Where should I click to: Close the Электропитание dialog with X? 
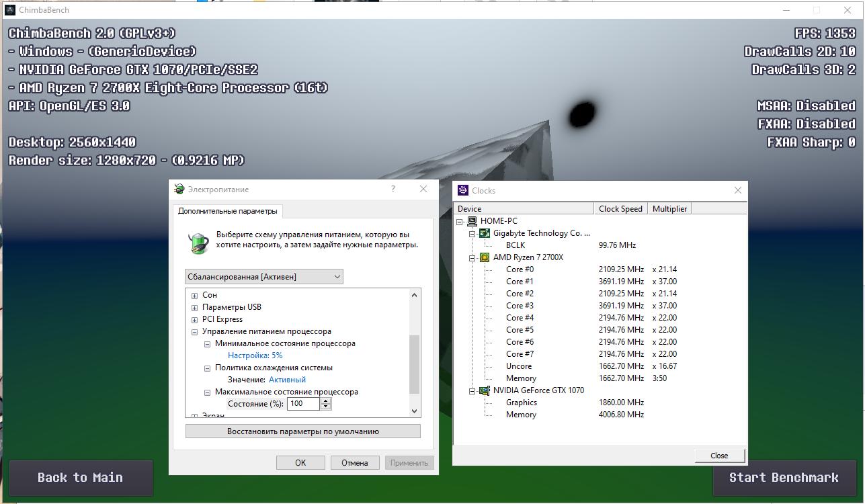pos(423,190)
